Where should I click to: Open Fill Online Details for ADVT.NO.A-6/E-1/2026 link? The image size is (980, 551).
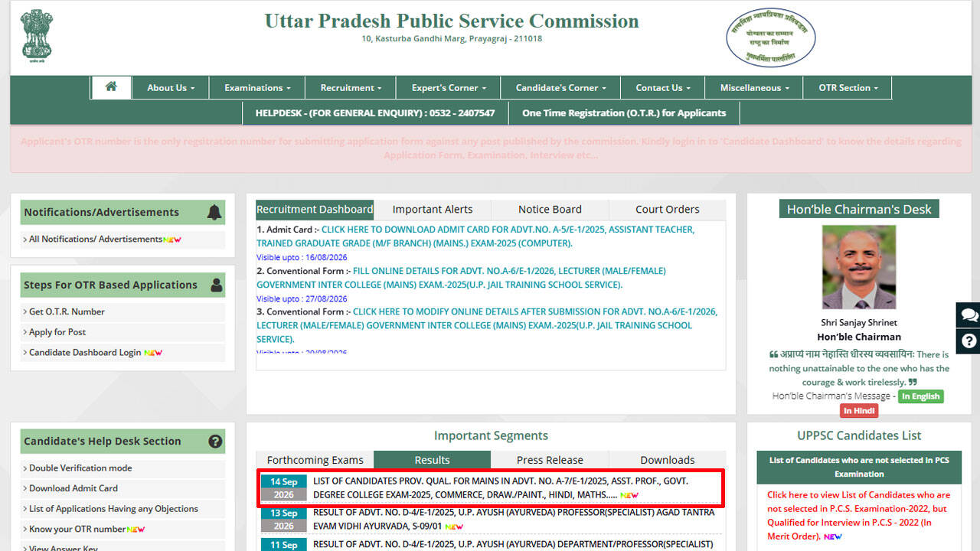[x=461, y=278]
